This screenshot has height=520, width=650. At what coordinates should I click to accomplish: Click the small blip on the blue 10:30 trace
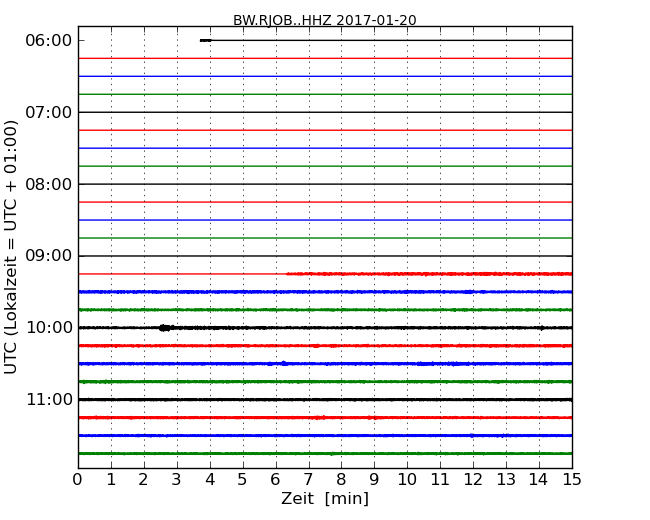(284, 363)
